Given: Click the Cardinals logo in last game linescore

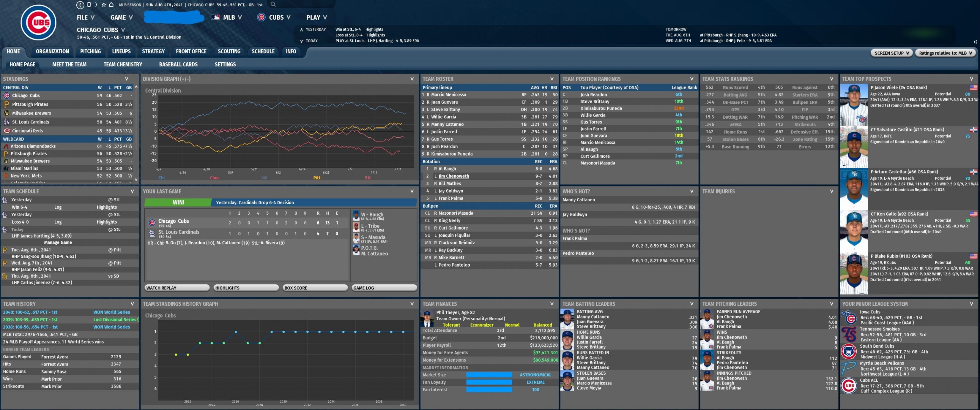Looking at the screenshot, I should tap(152, 233).
